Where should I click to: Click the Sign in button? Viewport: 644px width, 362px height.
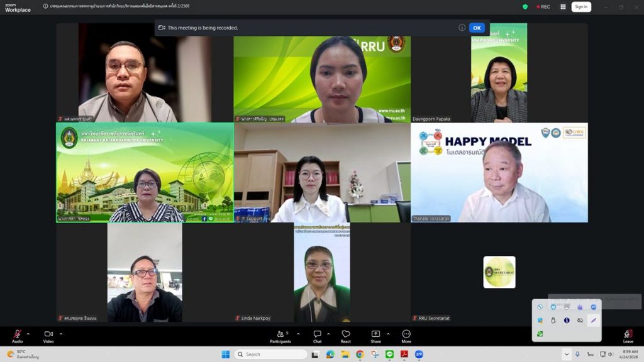pos(580,7)
